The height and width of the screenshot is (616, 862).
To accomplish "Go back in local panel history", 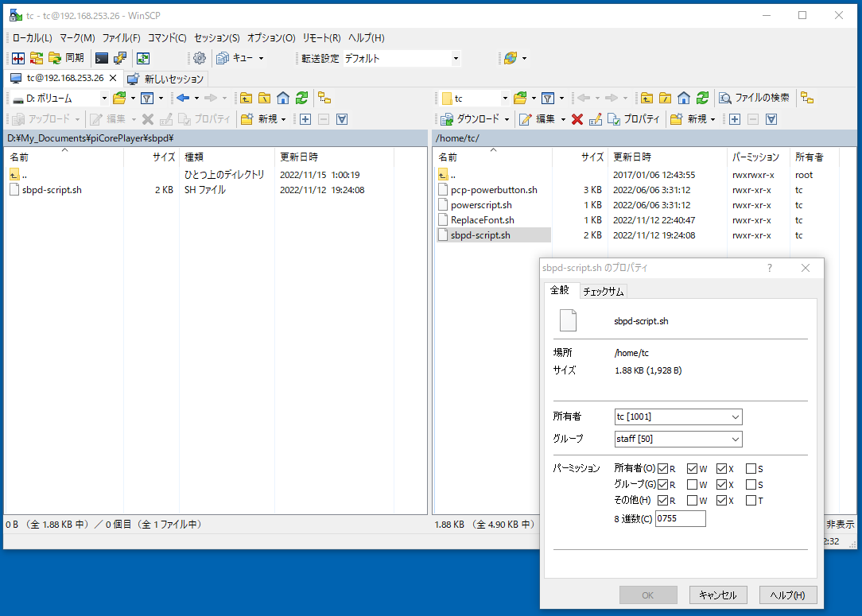I will coord(183,99).
